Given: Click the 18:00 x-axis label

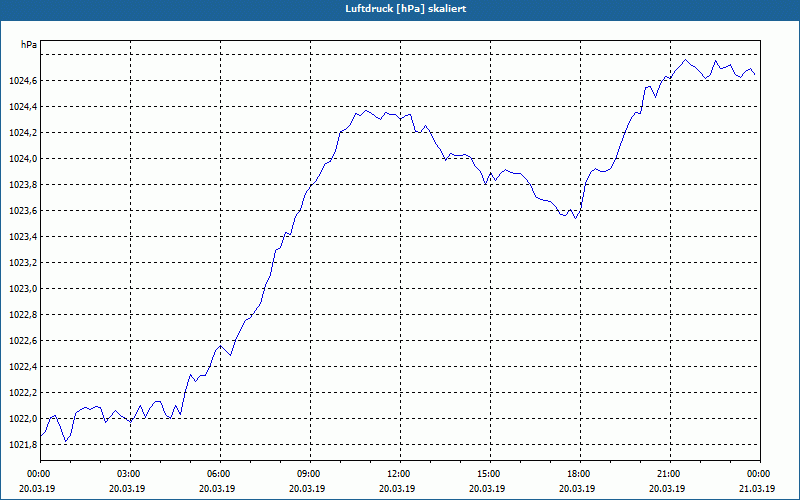Looking at the screenshot, I should 580,474.
